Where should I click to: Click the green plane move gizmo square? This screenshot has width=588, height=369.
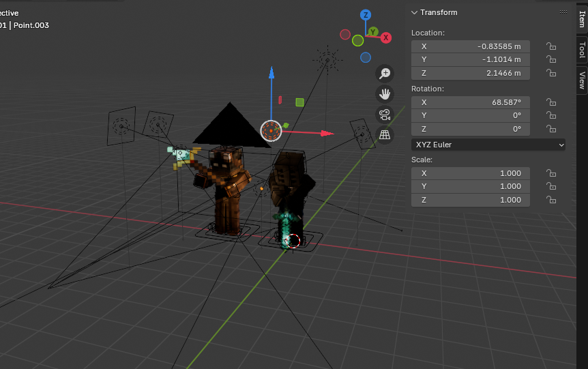point(299,102)
